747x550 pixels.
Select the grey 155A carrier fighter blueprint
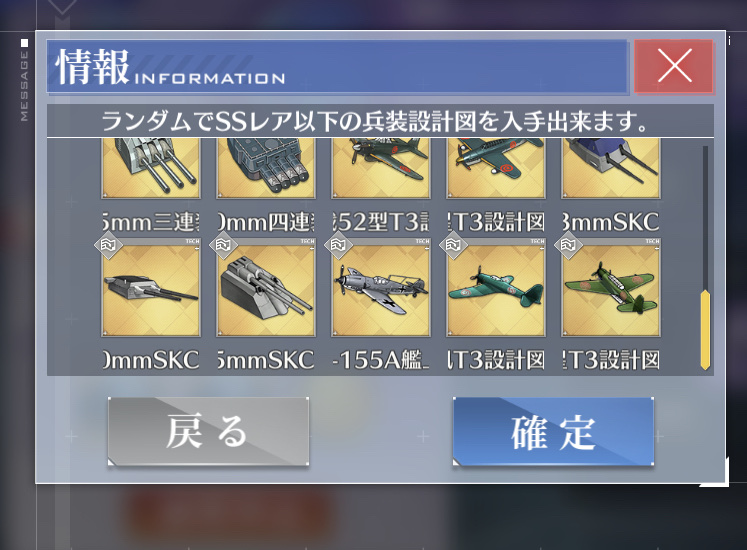tap(381, 287)
